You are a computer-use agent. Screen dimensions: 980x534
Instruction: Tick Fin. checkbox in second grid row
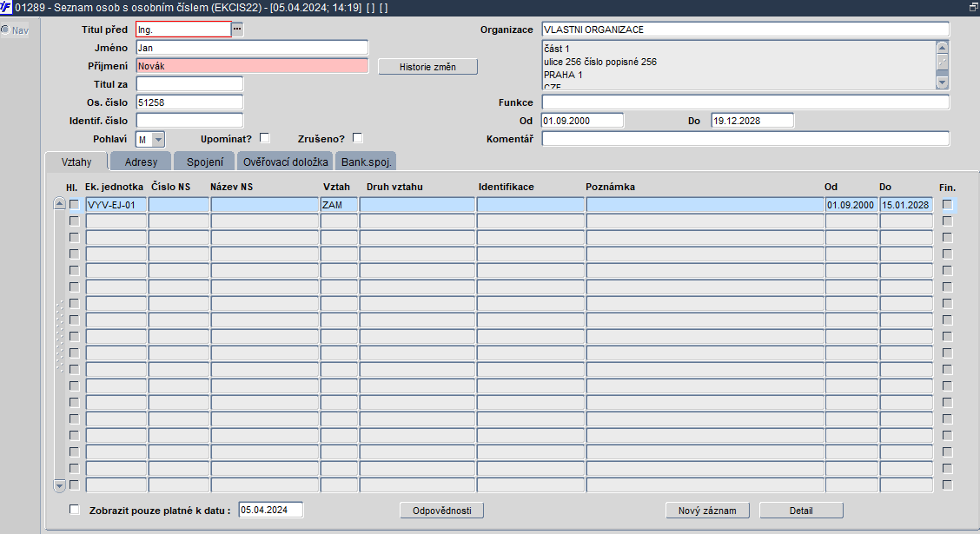[x=948, y=221]
